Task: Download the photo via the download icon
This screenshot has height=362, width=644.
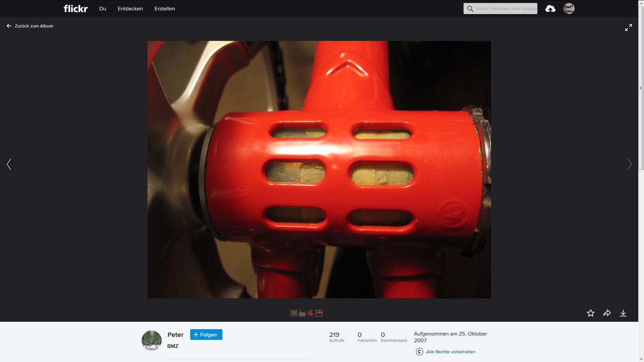Action: [623, 313]
